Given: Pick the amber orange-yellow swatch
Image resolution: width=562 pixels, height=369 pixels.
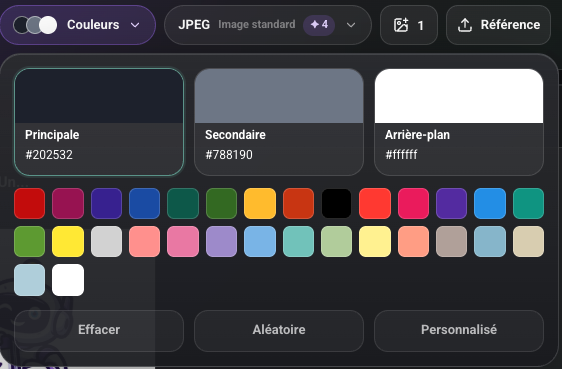Looking at the screenshot, I should point(260,203).
